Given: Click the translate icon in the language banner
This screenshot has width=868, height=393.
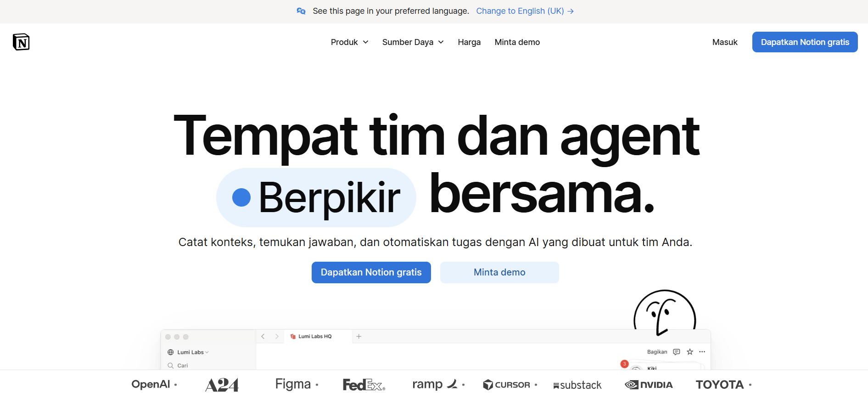Looking at the screenshot, I should click(301, 11).
